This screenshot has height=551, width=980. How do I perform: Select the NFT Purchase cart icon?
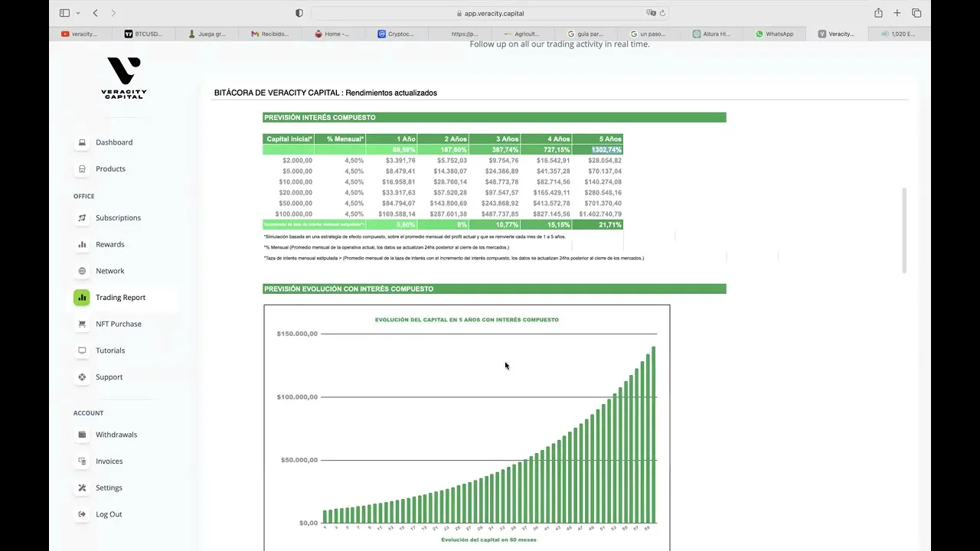pos(82,324)
